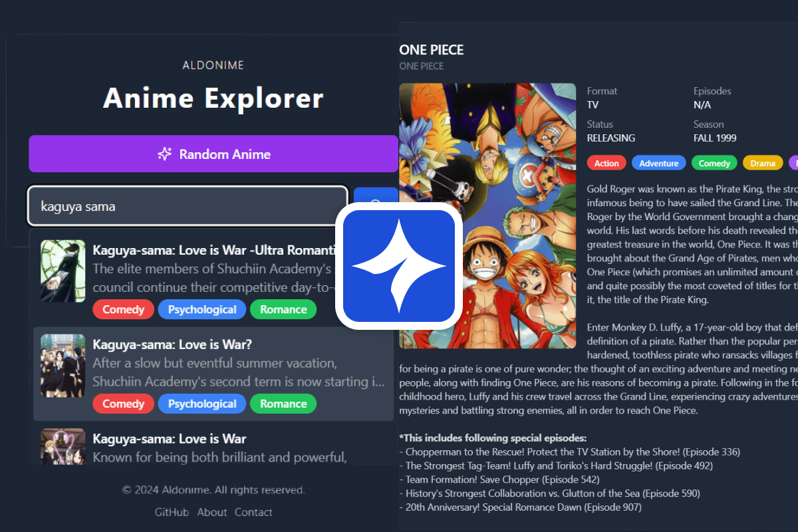Click the bold ONE PIECE title
Screen dimensions: 798x532
click(432, 50)
